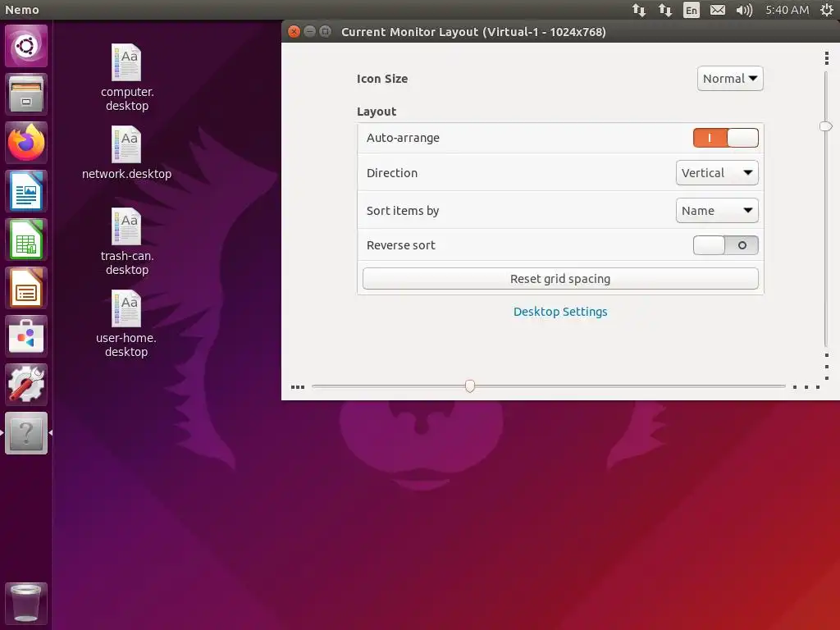Open LibreOffice Calc from the launcher
Screen dimensions: 840x630
point(26,240)
